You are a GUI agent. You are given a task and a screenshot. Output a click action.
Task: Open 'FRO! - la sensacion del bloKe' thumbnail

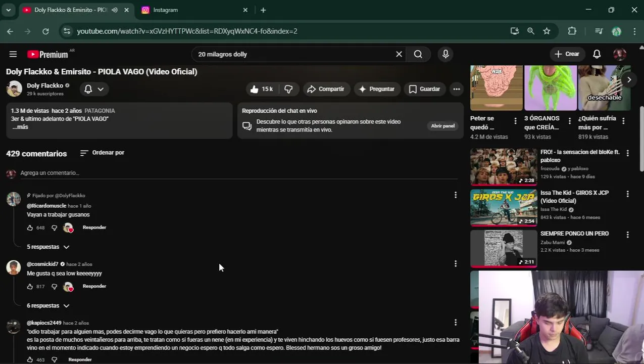tap(504, 166)
